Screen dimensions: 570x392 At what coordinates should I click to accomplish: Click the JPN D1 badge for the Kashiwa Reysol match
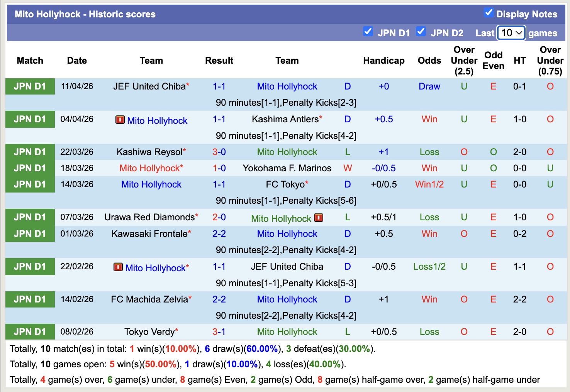point(30,152)
